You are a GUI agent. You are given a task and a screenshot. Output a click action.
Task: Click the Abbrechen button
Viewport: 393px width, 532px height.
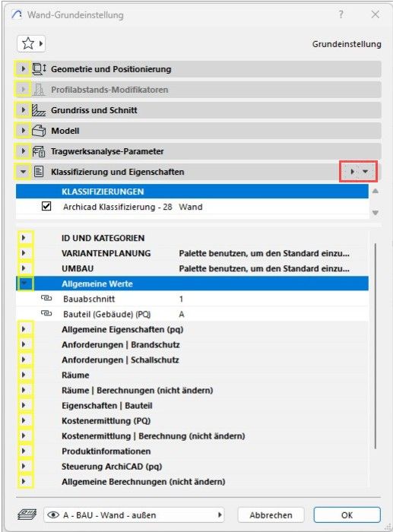click(x=271, y=515)
